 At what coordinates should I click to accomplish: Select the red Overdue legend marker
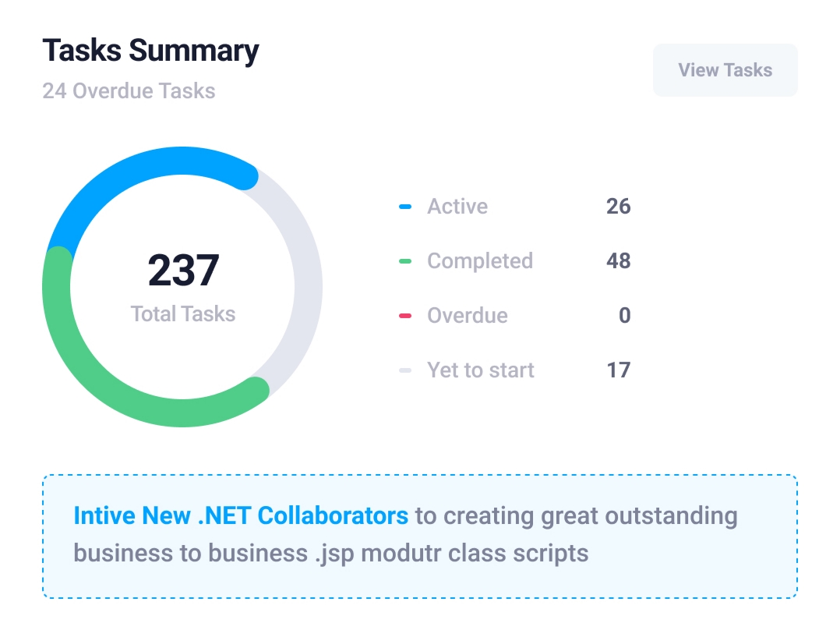(x=405, y=316)
